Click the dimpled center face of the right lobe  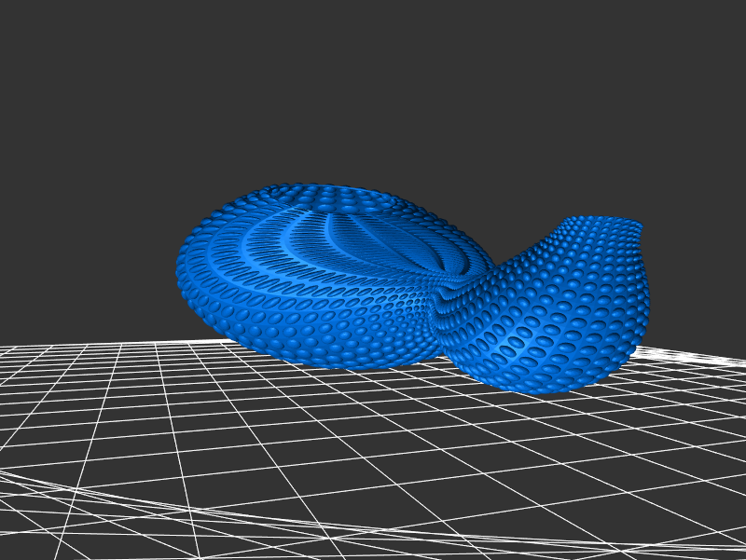click(569, 307)
